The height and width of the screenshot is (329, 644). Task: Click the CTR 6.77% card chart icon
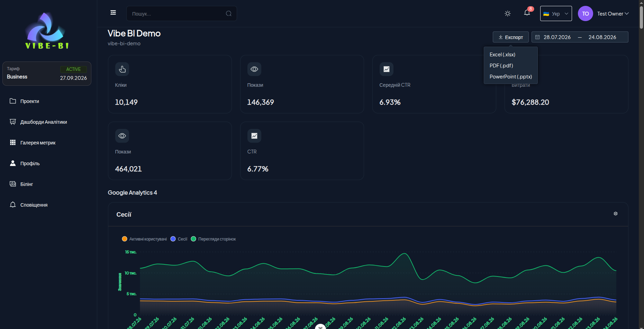254,136
